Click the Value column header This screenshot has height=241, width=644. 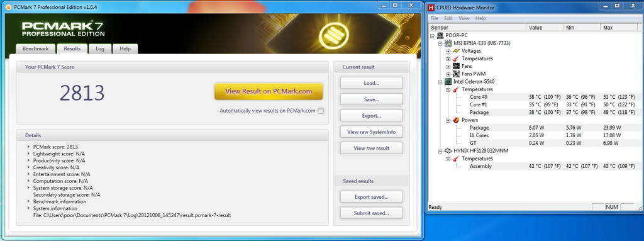click(x=545, y=28)
